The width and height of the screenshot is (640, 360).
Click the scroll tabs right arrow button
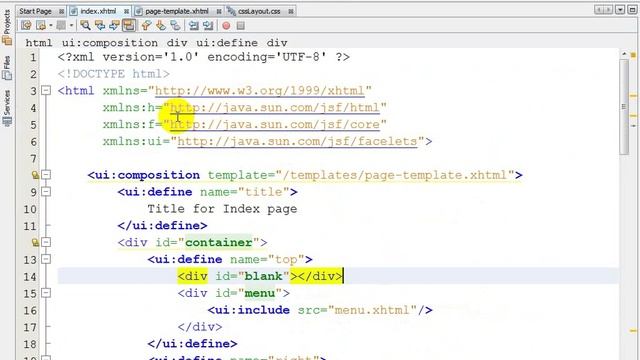(608, 10)
